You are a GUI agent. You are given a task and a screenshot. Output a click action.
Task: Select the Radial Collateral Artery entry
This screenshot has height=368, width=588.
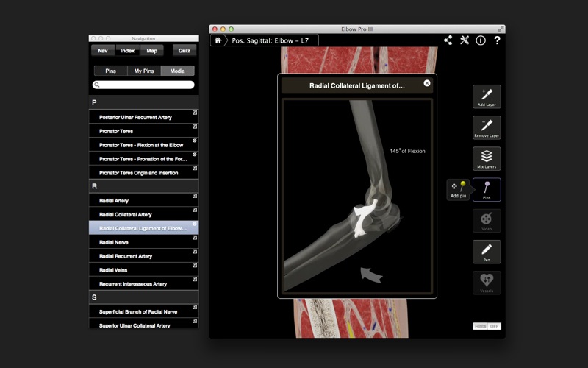(143, 214)
